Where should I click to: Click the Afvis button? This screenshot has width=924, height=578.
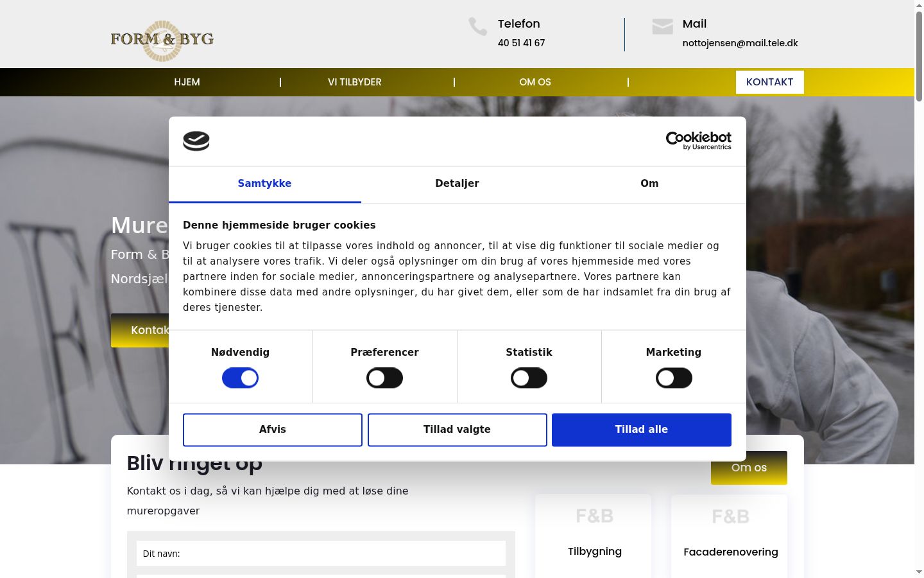pyautogui.click(x=273, y=430)
